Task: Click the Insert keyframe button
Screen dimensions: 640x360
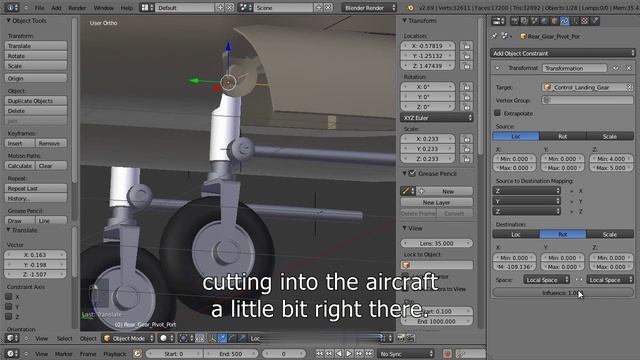Action: tap(20, 143)
